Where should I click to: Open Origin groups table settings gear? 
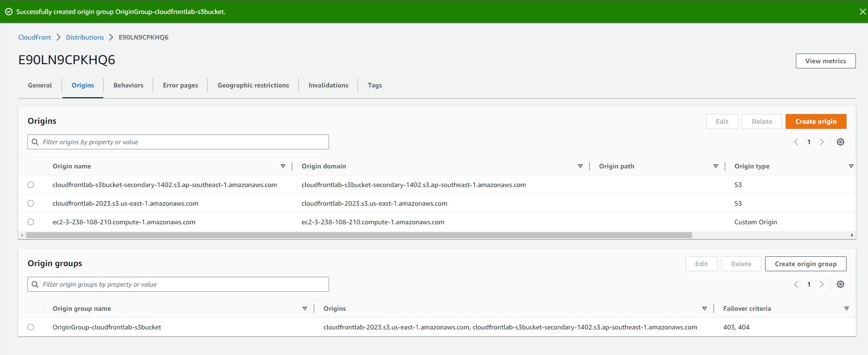(x=840, y=284)
